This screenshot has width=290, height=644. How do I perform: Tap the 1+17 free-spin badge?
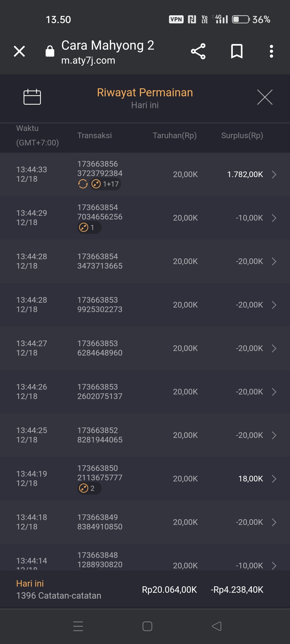tap(105, 184)
